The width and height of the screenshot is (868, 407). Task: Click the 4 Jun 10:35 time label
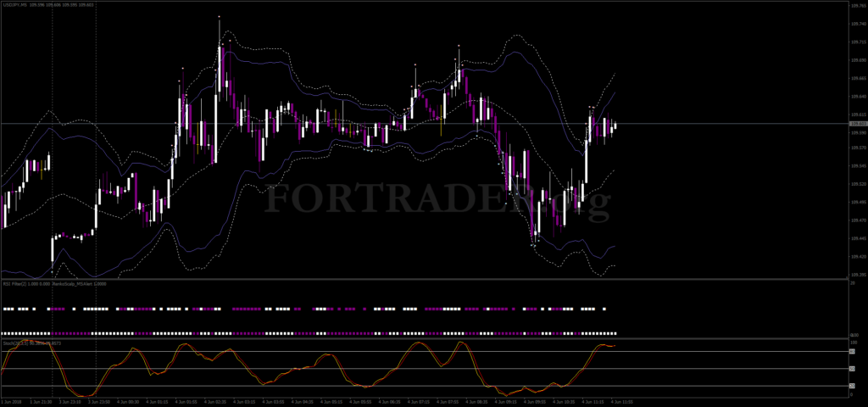[564, 403]
